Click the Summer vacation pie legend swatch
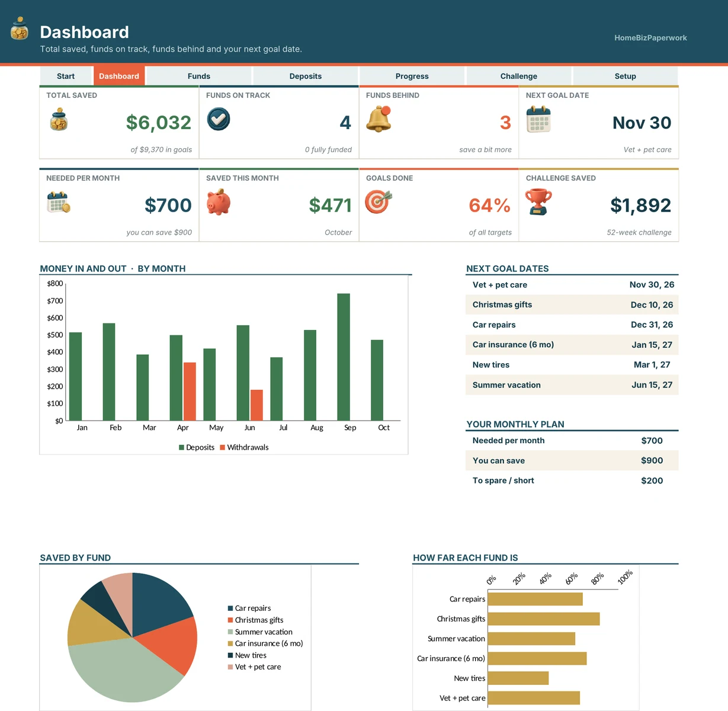Image resolution: width=728 pixels, height=711 pixels. pyautogui.click(x=230, y=632)
